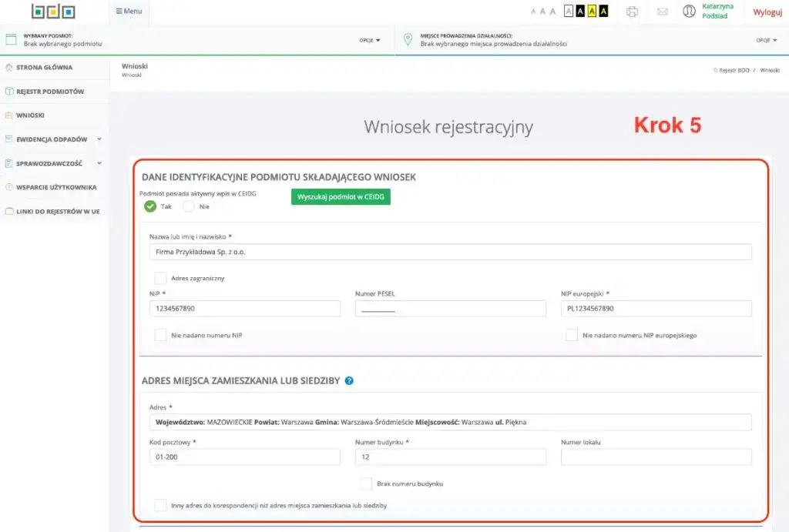
Task: Click the NIP input field
Action: [244, 308]
